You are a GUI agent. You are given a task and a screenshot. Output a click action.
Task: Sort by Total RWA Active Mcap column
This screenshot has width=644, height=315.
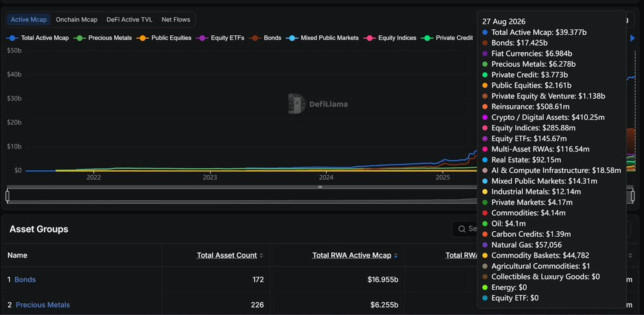point(352,255)
